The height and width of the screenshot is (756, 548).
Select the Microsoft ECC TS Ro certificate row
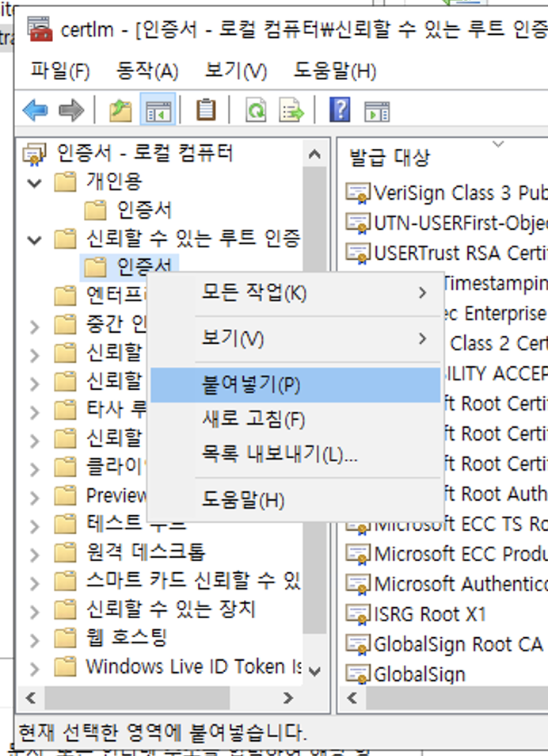[x=447, y=524]
